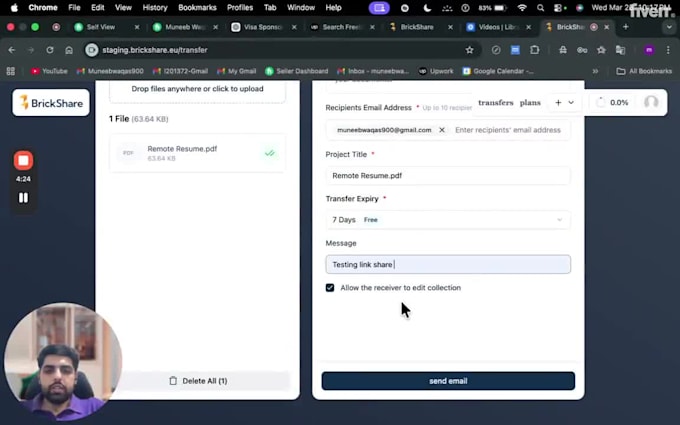Open the Chrome extensions puzzle icon
This screenshot has height=425, width=680.
coord(534,50)
